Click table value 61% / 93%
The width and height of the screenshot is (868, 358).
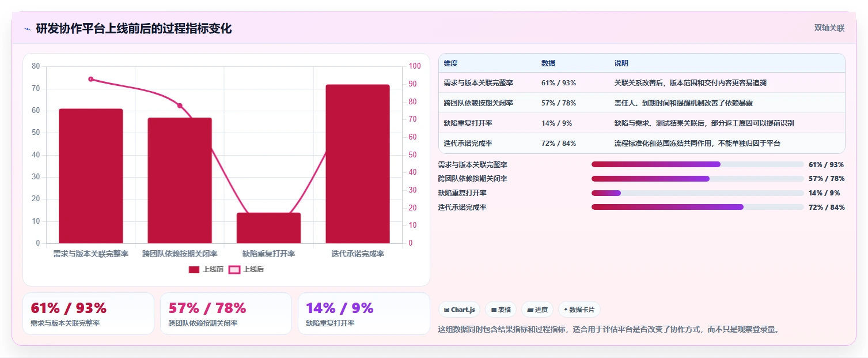tap(559, 83)
